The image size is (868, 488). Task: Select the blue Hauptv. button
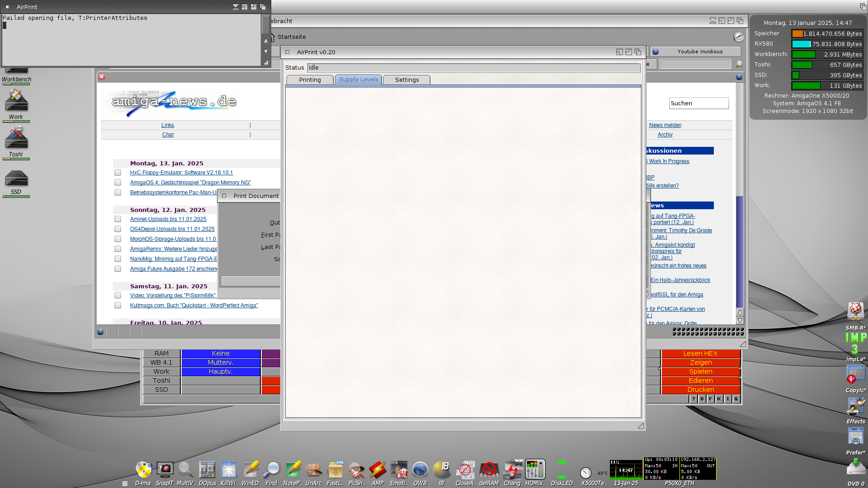221,371
